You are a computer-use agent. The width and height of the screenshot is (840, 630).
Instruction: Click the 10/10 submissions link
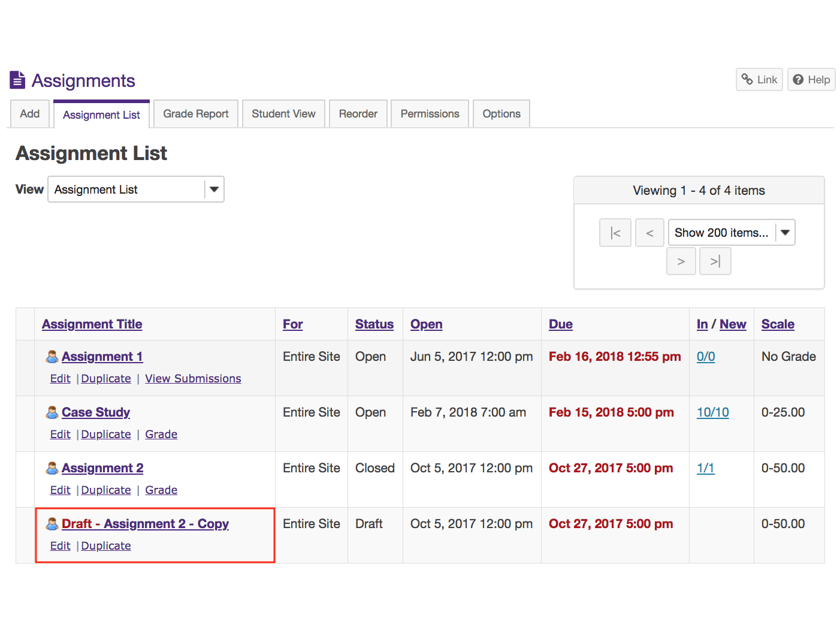pos(712,412)
